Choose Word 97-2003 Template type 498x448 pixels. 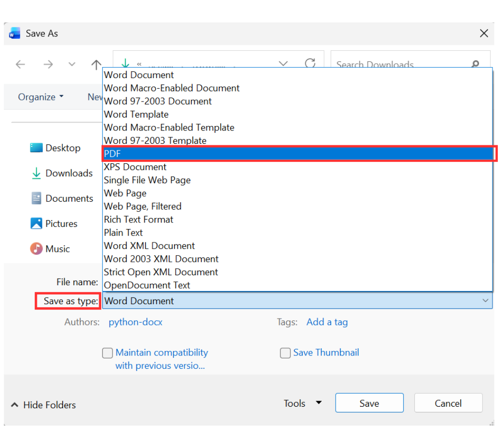click(297, 140)
